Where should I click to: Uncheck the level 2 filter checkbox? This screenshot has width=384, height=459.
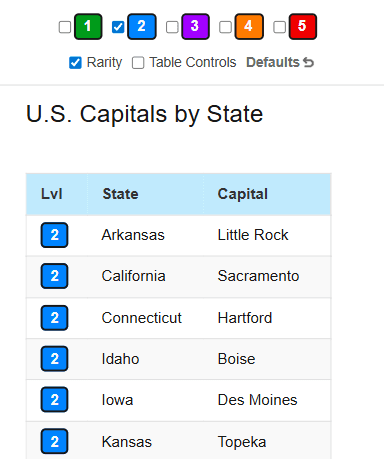tap(118, 27)
